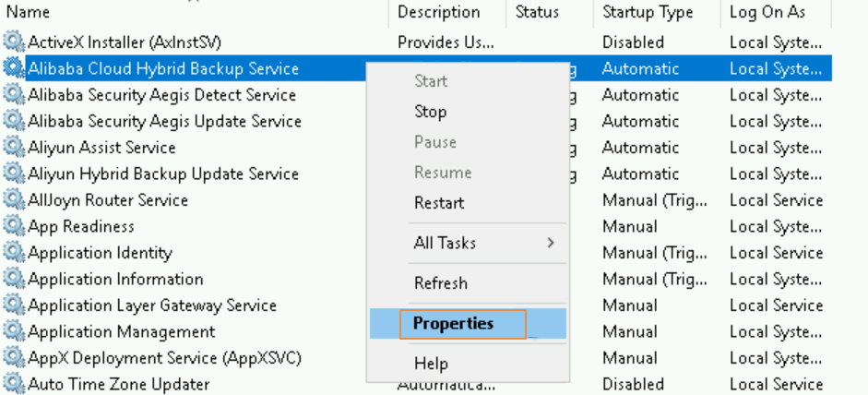Image resolution: width=868 pixels, height=395 pixels.
Task: Click the Application Information gear icon
Action: tap(13, 279)
